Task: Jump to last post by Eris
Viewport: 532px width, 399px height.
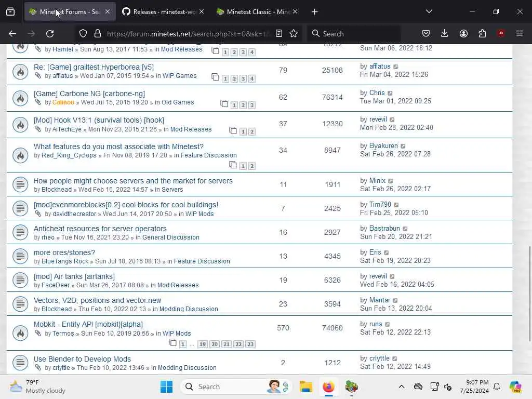Action: pos(387,253)
